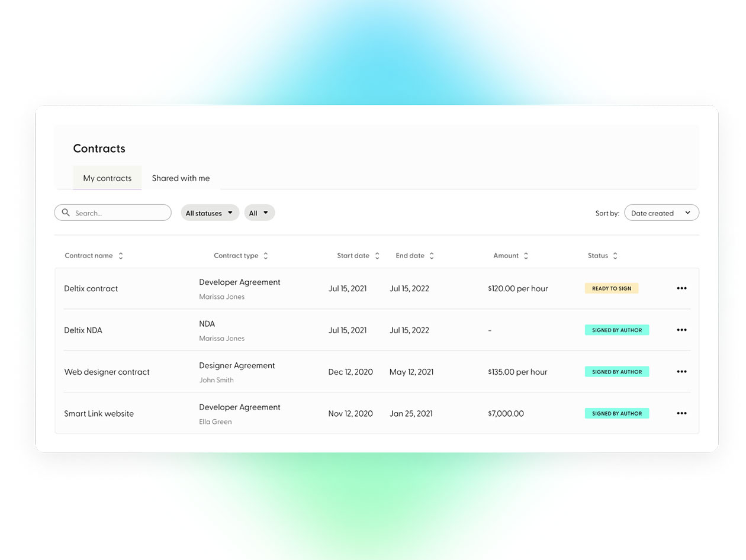Click the Status column sort arrows
The height and width of the screenshot is (560, 746).
pyautogui.click(x=615, y=255)
